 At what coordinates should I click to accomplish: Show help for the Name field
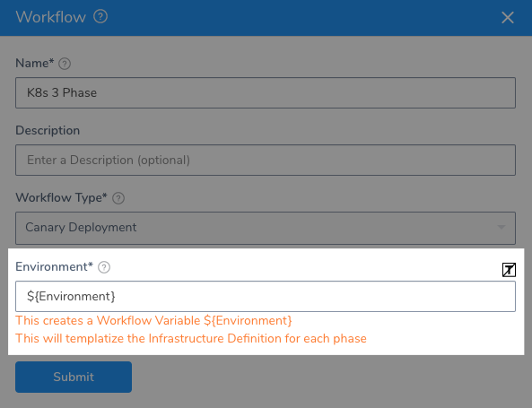[x=65, y=64]
